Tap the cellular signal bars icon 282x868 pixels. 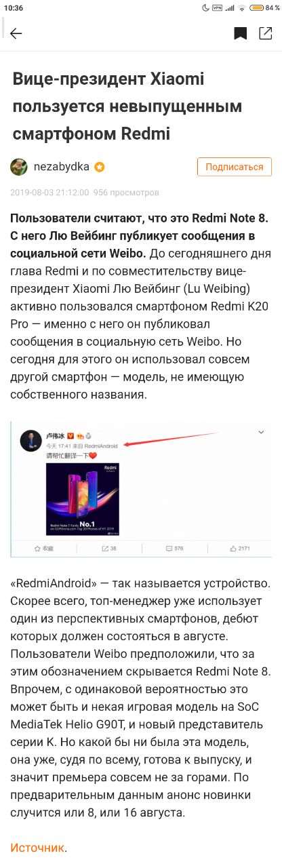click(x=230, y=7)
